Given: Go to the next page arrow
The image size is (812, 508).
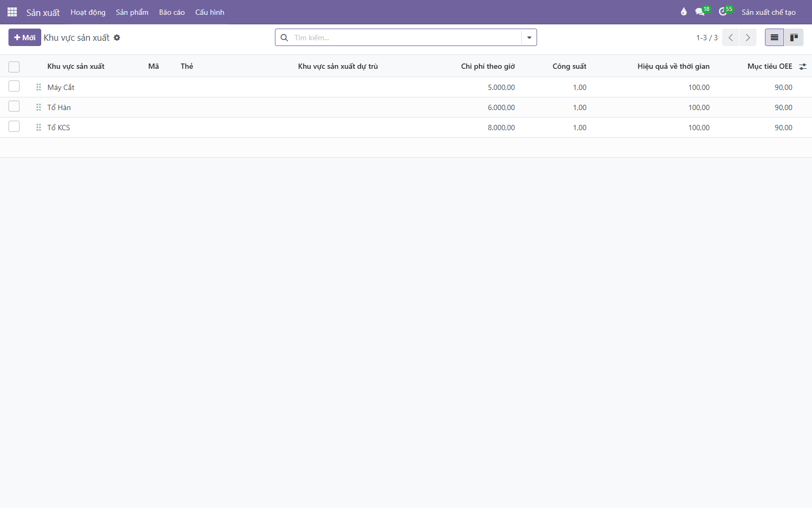Looking at the screenshot, I should click(x=748, y=38).
